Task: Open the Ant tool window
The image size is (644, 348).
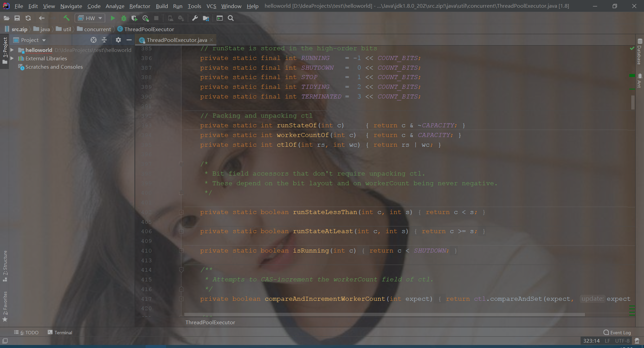Action: tap(640, 80)
